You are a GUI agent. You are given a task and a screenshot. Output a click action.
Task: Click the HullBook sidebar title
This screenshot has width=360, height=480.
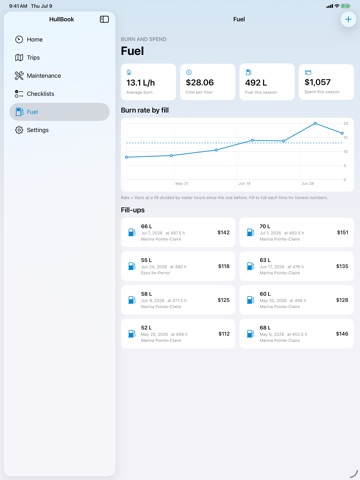coord(61,19)
